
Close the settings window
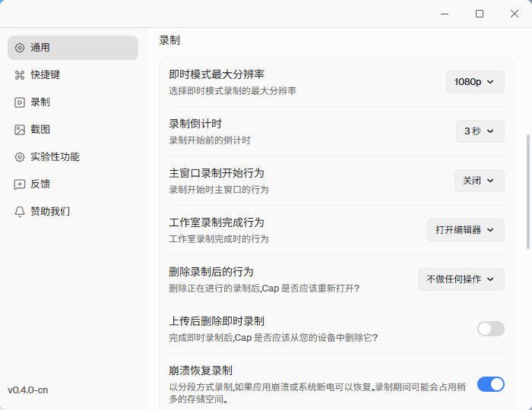tap(515, 14)
